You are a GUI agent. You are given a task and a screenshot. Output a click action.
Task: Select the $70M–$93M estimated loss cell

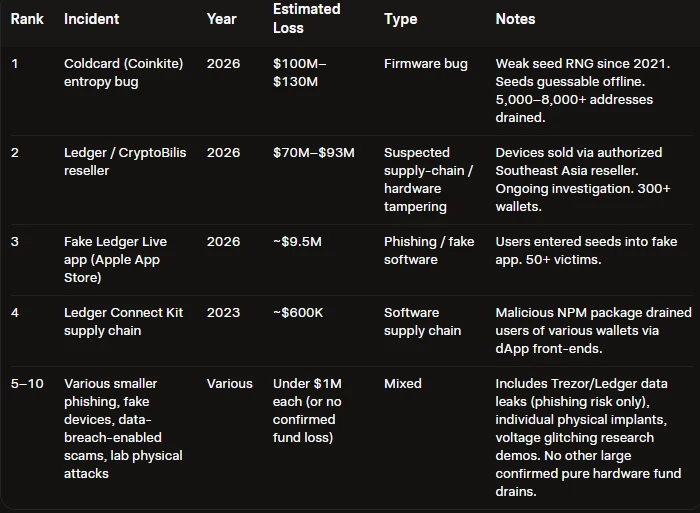point(314,153)
